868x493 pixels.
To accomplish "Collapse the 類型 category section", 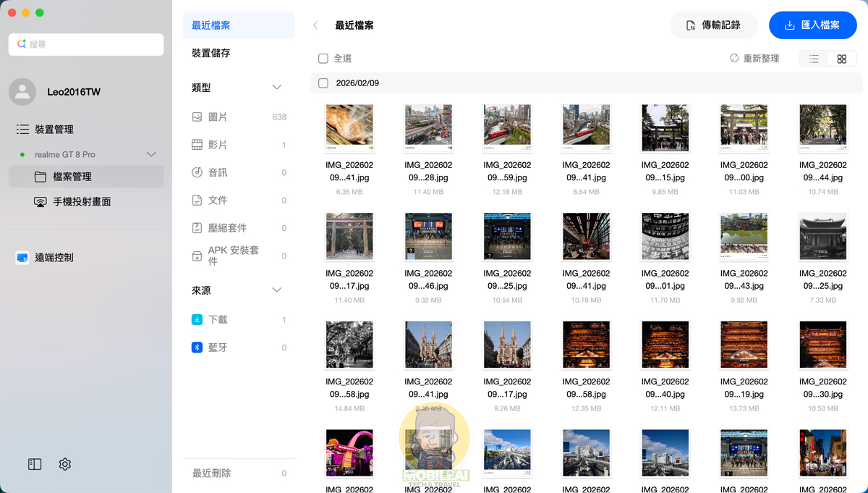I will tap(276, 88).
